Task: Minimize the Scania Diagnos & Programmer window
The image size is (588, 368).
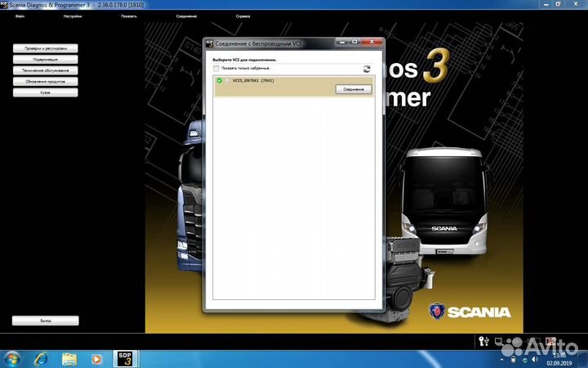Action: (x=546, y=4)
